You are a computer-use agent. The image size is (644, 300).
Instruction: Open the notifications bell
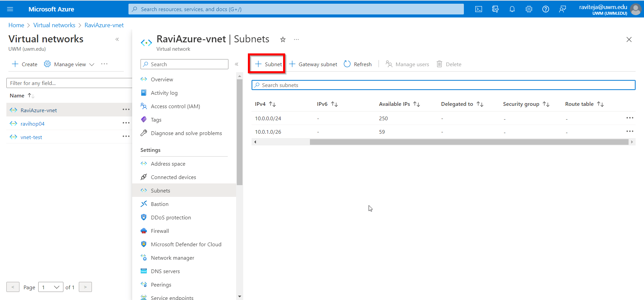[x=512, y=9]
